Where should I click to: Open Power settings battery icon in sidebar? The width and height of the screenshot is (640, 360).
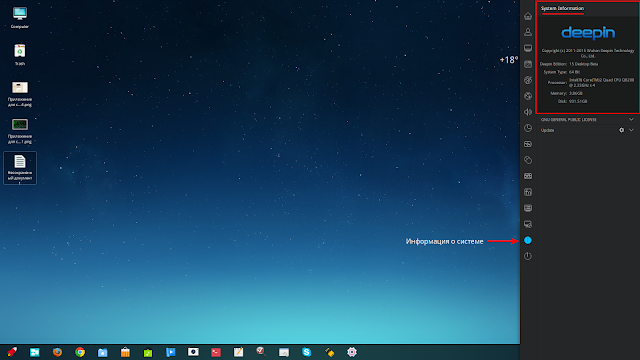click(528, 144)
